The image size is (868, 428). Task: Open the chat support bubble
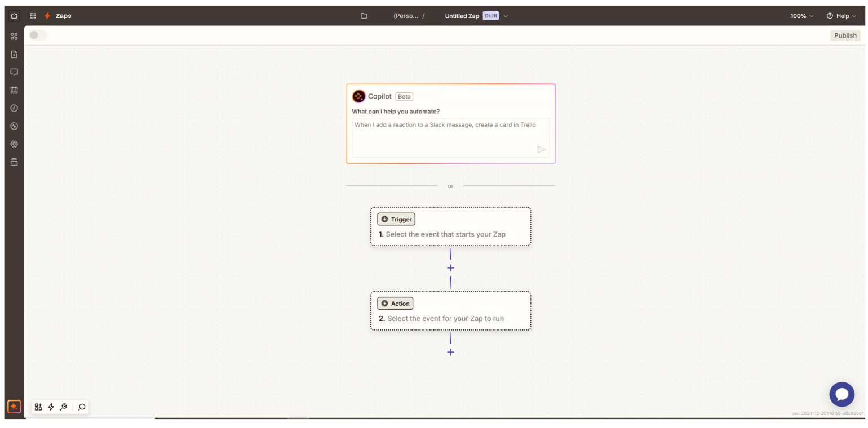pos(842,394)
